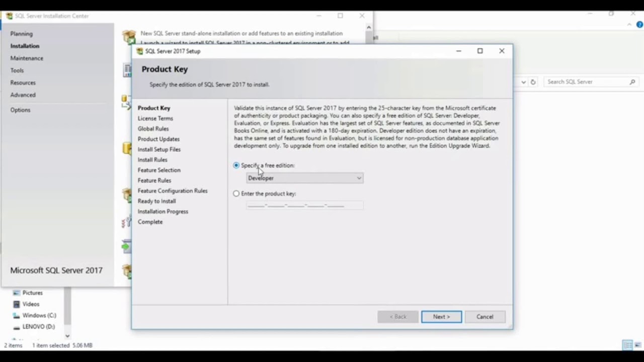
Task: Open Maintenance in Installation Center sidebar
Action: pos(27,58)
